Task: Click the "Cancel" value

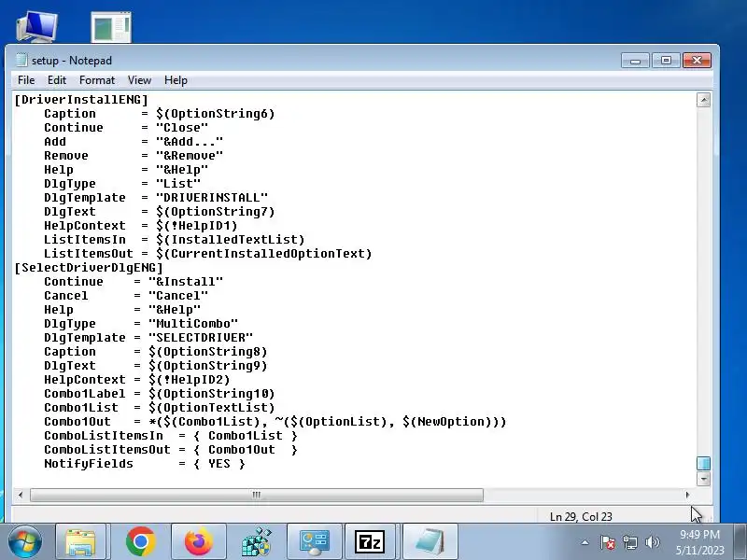Action: 178,296
